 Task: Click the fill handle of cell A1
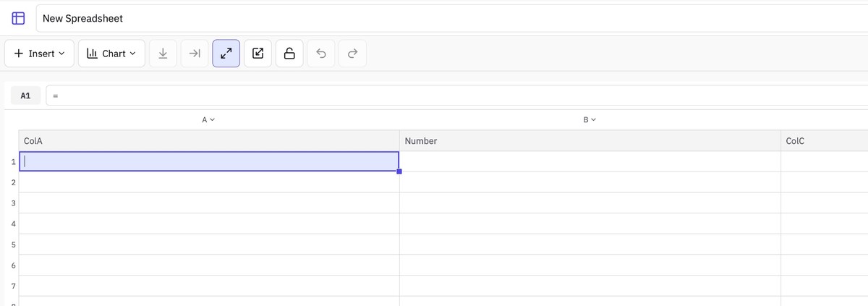click(399, 171)
